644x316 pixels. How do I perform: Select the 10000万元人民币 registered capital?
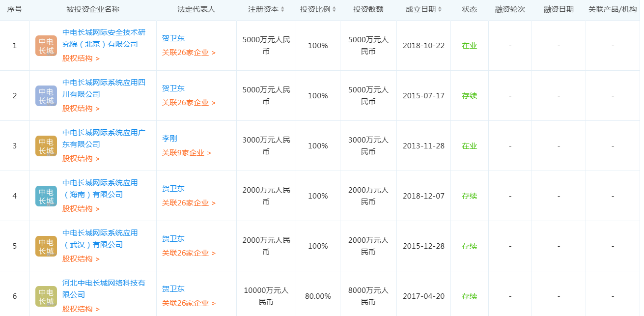[x=266, y=296]
